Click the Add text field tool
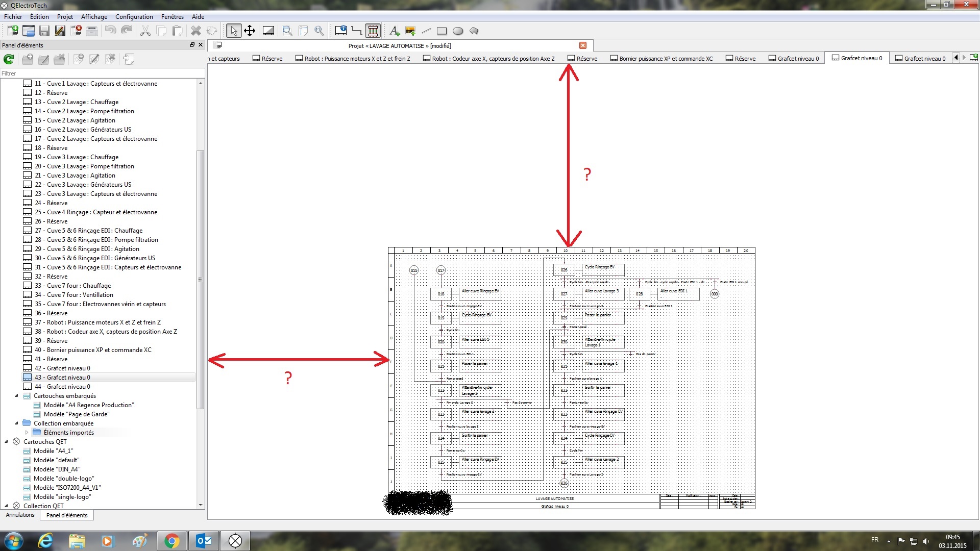The height and width of the screenshot is (551, 980). [x=394, y=31]
